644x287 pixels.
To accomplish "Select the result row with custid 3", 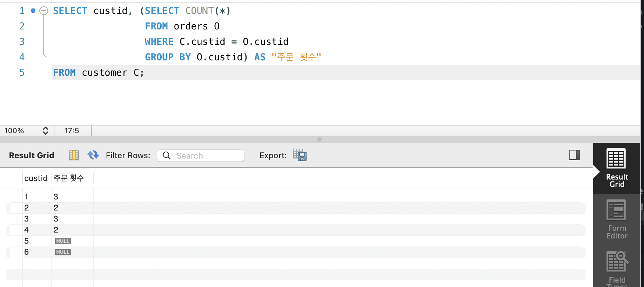I will [296, 219].
